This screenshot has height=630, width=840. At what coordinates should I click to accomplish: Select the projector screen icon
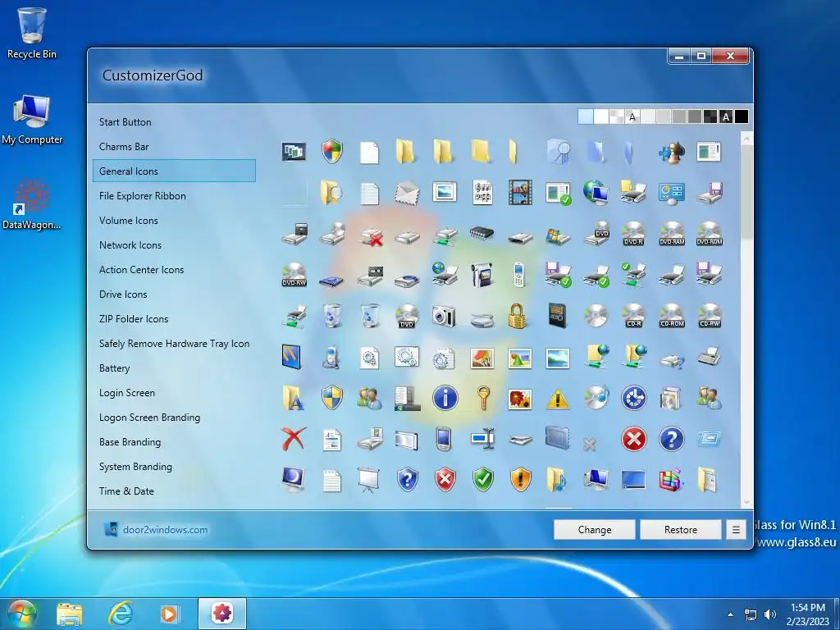368,479
